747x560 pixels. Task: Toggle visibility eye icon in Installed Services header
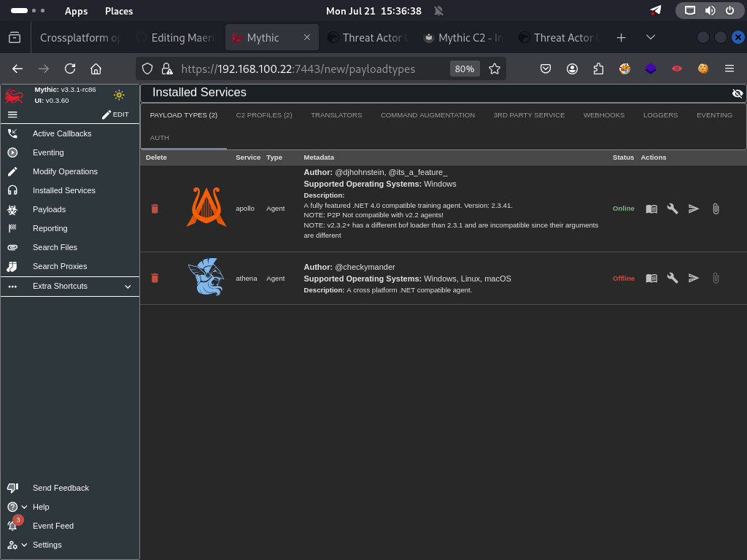coord(737,93)
